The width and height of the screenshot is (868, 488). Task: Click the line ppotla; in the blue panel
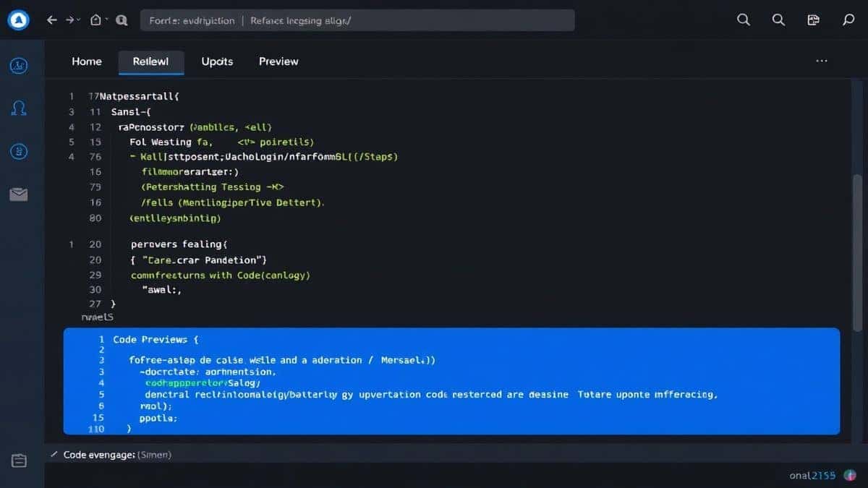158,418
